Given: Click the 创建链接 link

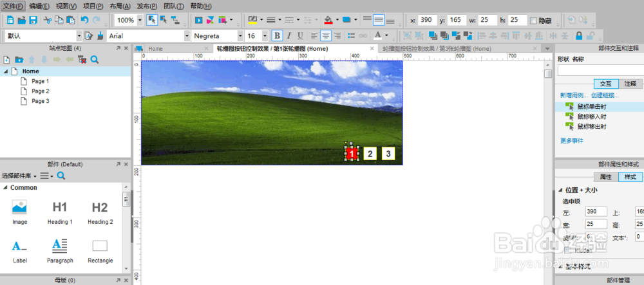Looking at the screenshot, I should pos(605,96).
